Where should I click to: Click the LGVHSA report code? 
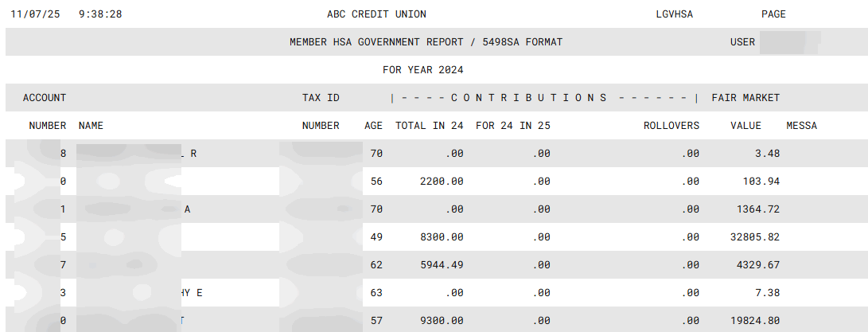point(675,14)
